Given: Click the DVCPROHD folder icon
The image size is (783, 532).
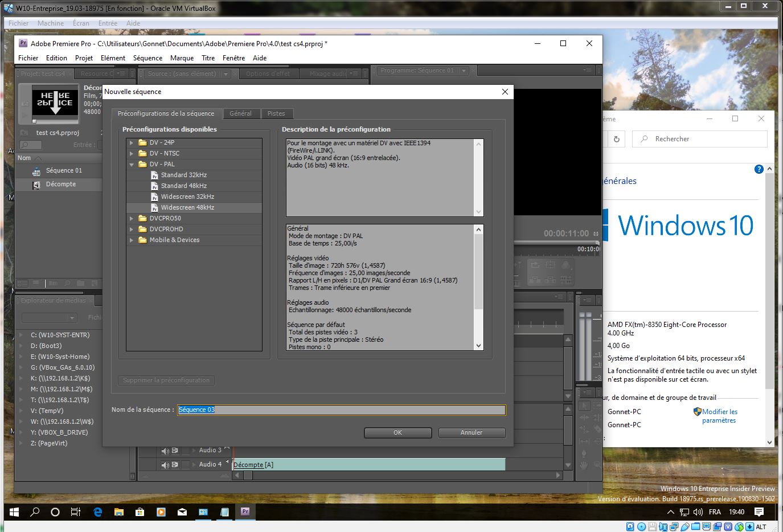Looking at the screenshot, I should pyautogui.click(x=142, y=229).
